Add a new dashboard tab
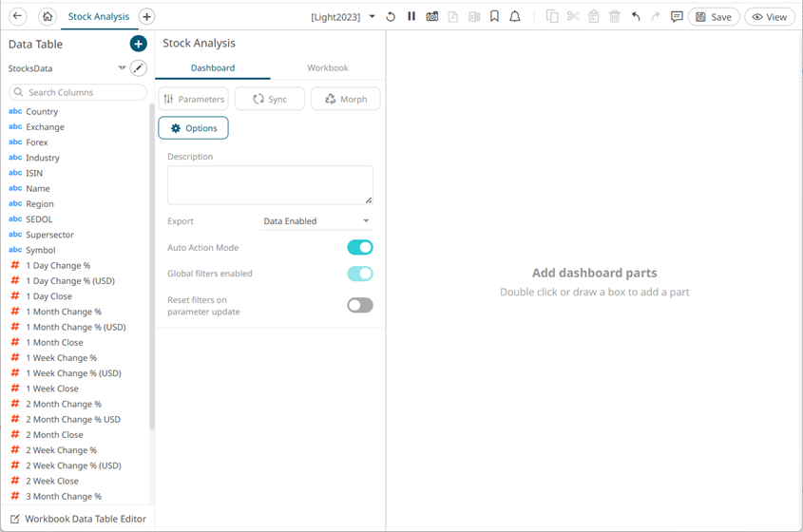Screen dimensions: 803x532 tap(146, 16)
